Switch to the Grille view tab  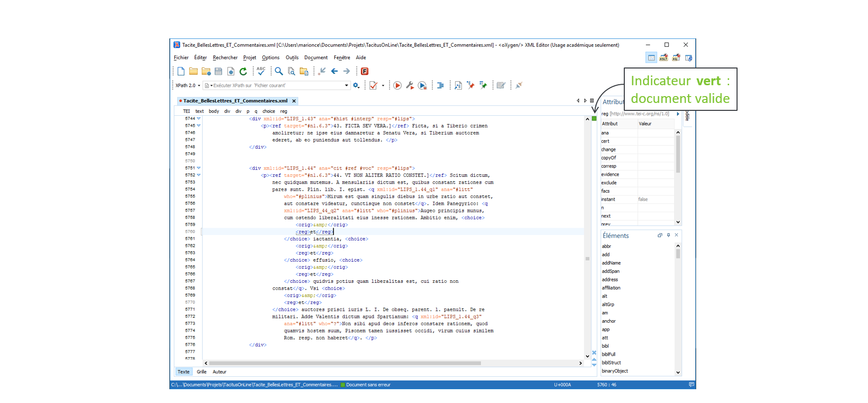201,372
